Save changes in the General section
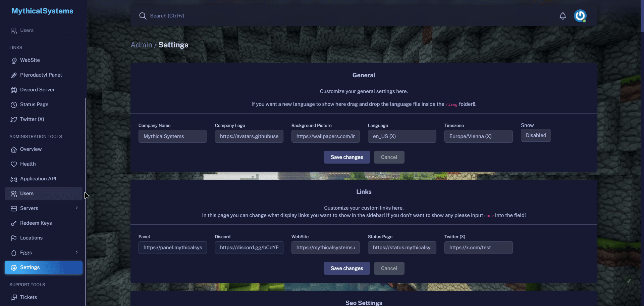This screenshot has width=644, height=306. tap(347, 157)
